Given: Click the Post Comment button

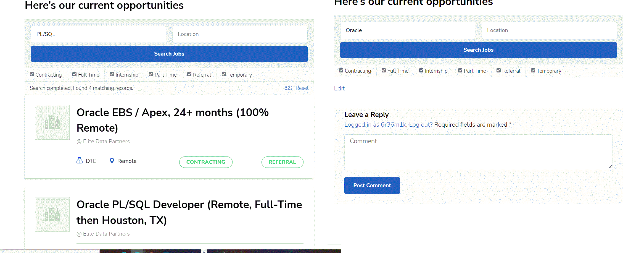Looking at the screenshot, I should click(x=372, y=186).
